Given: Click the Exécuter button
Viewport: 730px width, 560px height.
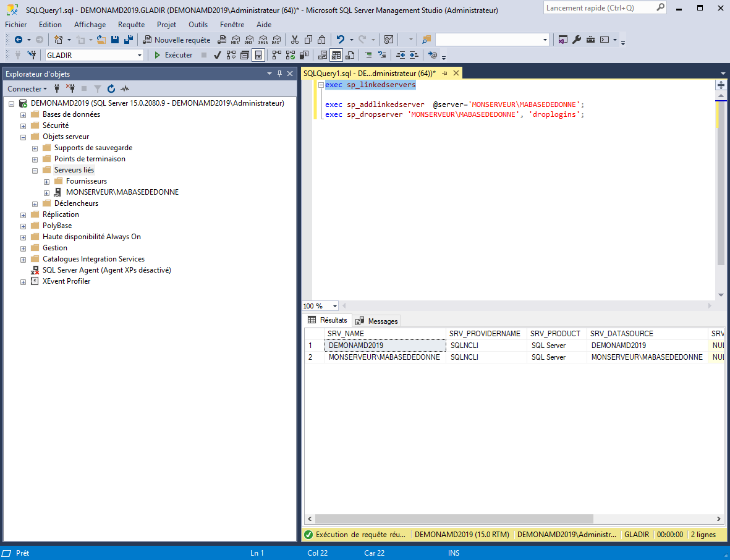Looking at the screenshot, I should coord(173,55).
